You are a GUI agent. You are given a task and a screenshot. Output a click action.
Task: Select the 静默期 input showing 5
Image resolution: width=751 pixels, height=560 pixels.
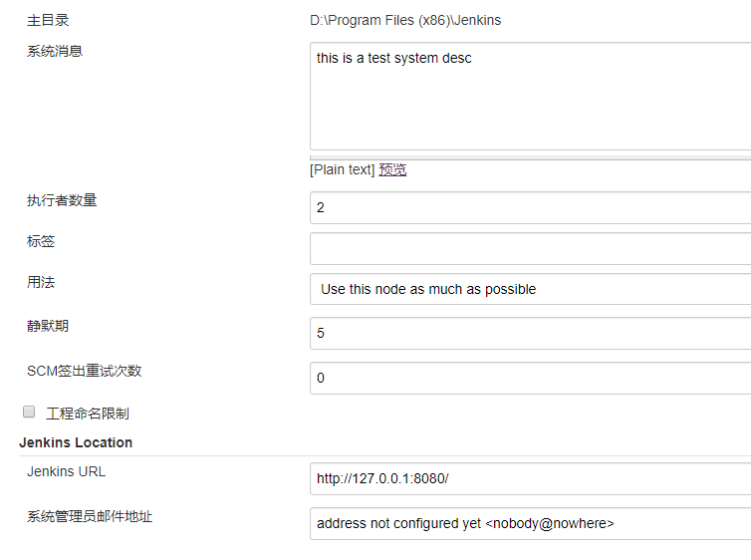pos(530,333)
